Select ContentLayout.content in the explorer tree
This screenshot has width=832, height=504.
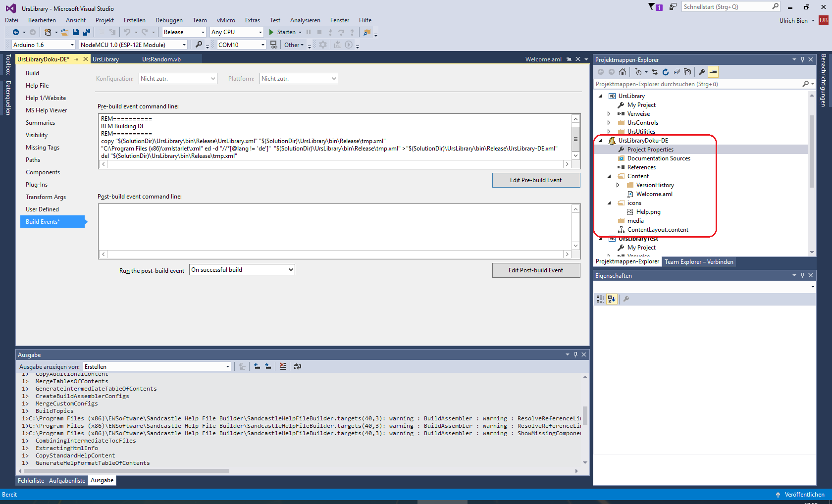coord(658,230)
